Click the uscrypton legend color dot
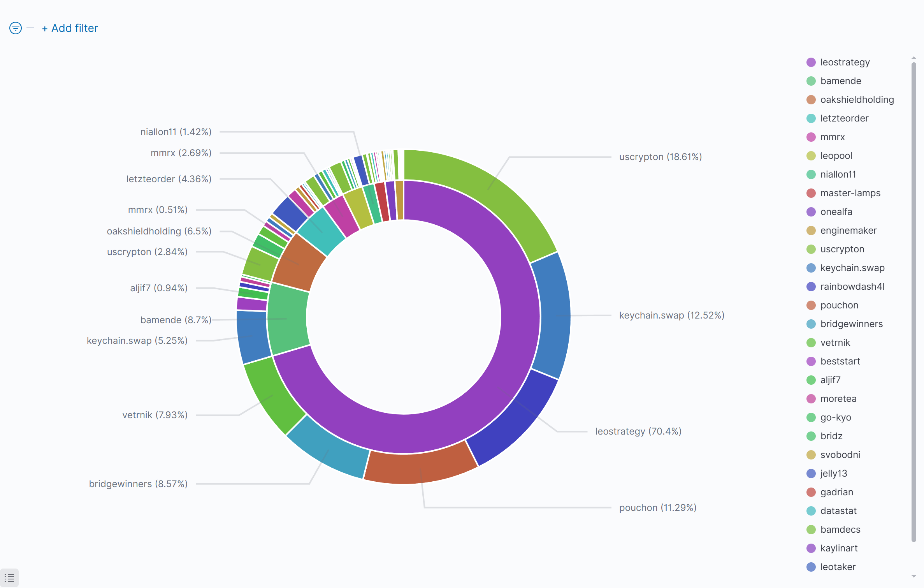This screenshot has width=924, height=588. coord(811,249)
